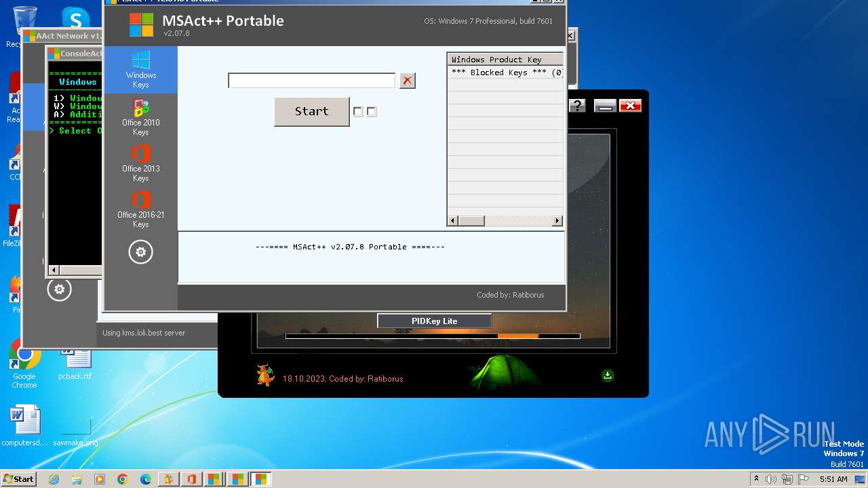Click the AAct Network window title bar
This screenshot has width=868, height=488.
62,36
